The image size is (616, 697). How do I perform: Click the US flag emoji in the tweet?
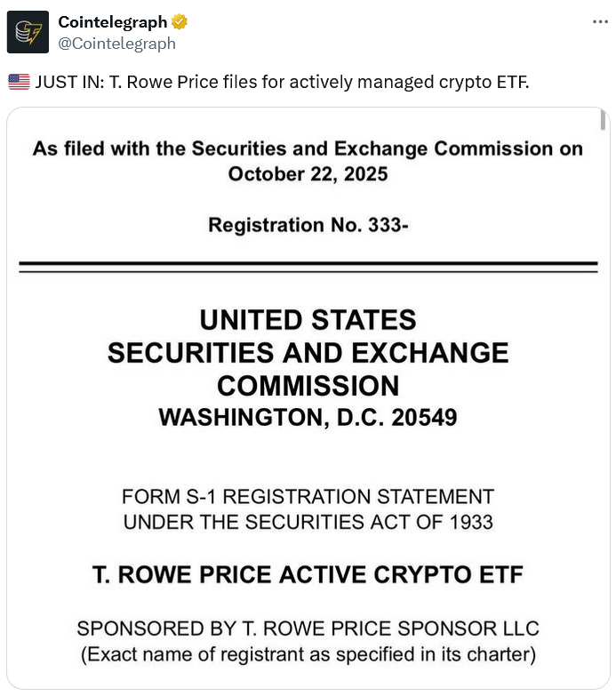18,83
